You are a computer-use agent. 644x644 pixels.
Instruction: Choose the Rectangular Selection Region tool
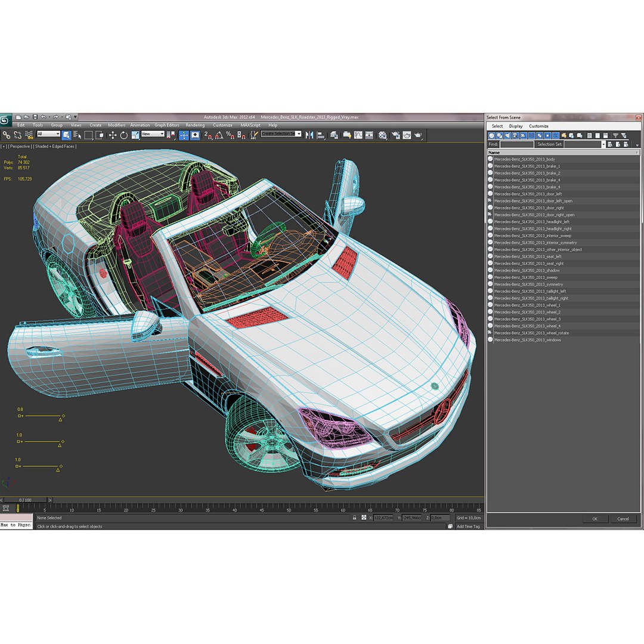click(88, 135)
